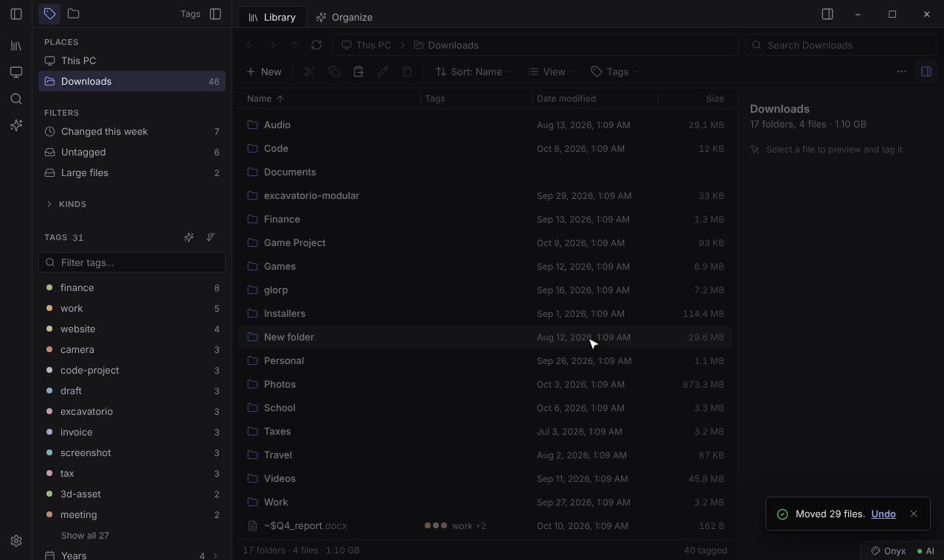Sort by the Date modified column

pos(566,98)
